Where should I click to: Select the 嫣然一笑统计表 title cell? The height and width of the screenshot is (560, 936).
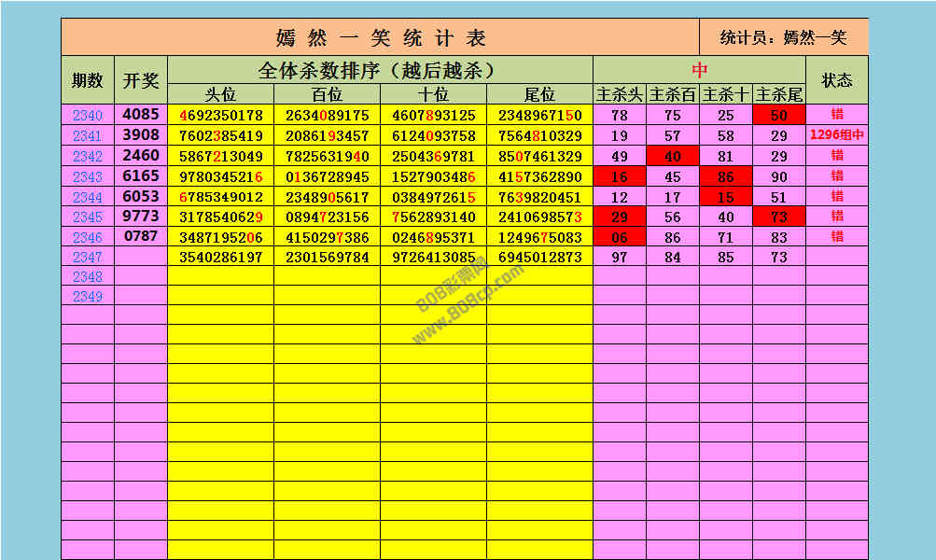tap(380, 37)
